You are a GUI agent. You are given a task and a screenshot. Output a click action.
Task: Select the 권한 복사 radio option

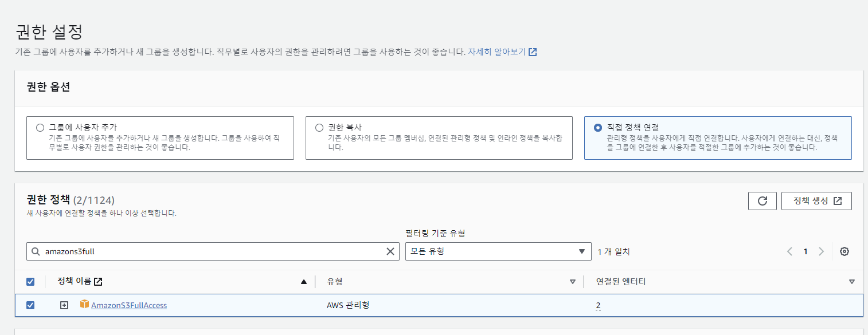click(x=319, y=128)
